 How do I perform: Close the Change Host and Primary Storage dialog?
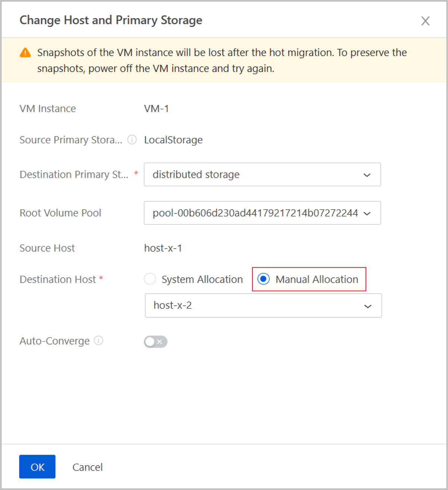[x=425, y=21]
